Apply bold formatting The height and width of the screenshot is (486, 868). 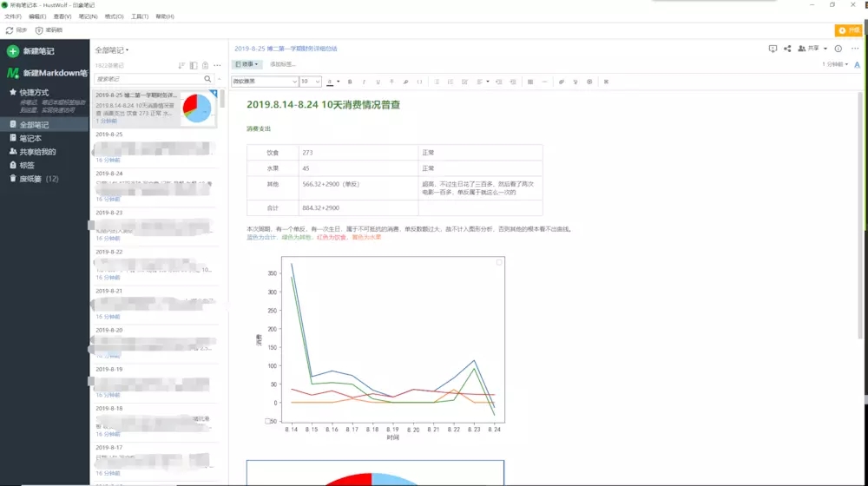coord(350,82)
